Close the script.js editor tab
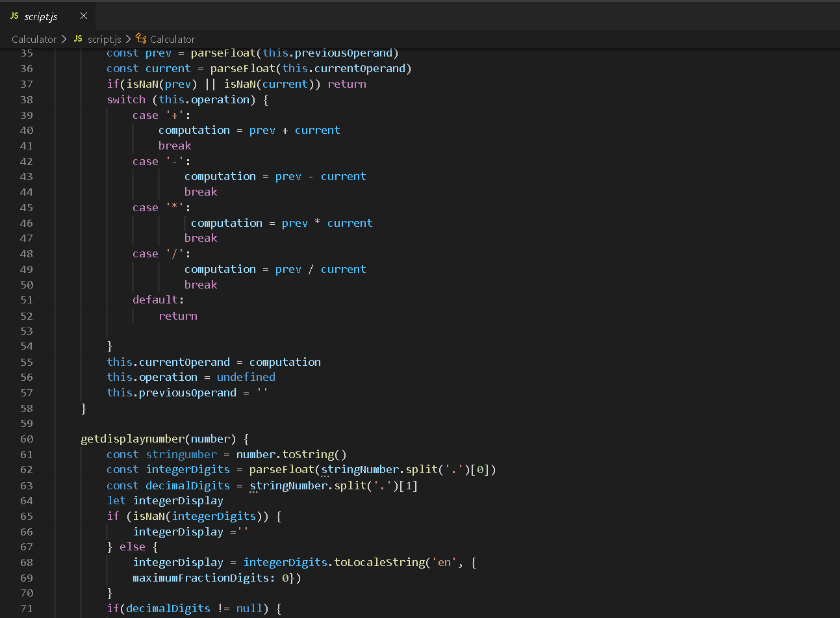Viewport: 840px width, 618px height. click(84, 16)
